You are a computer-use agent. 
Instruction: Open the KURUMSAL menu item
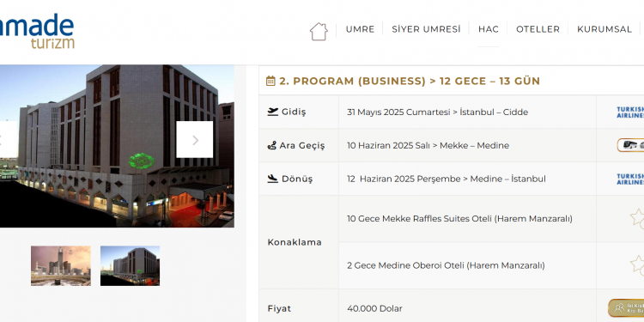[x=605, y=29]
